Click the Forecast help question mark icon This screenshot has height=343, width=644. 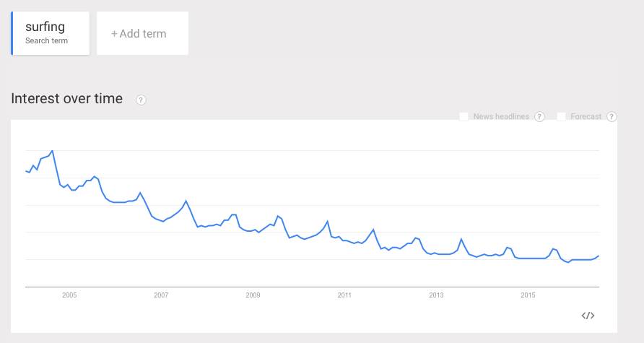(x=612, y=117)
